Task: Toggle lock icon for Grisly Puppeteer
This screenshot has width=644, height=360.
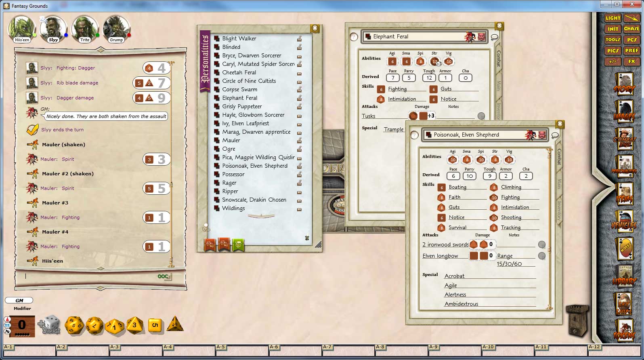Action: [299, 106]
